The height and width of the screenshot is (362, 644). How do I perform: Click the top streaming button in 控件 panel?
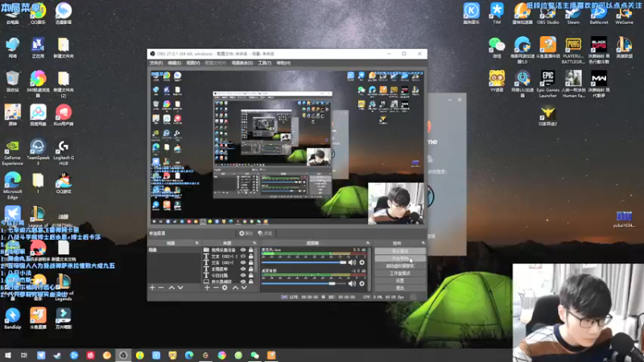(x=400, y=251)
